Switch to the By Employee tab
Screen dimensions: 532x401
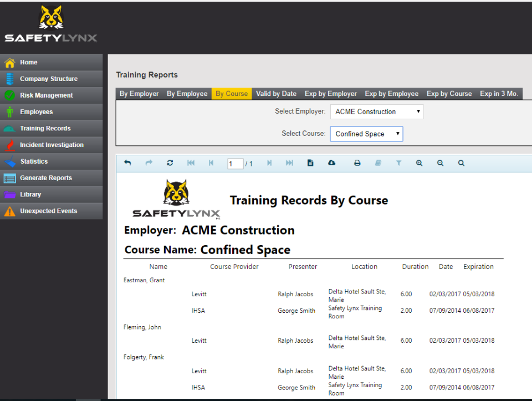click(187, 94)
